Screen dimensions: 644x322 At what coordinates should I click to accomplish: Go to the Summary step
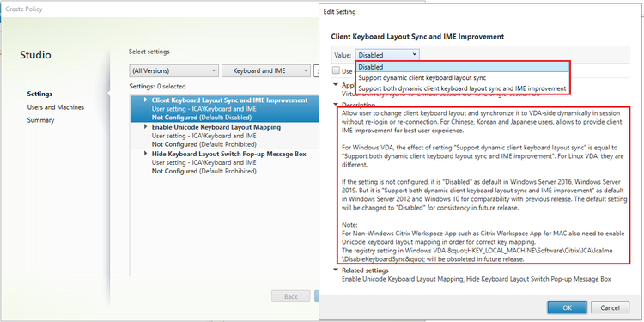40,120
